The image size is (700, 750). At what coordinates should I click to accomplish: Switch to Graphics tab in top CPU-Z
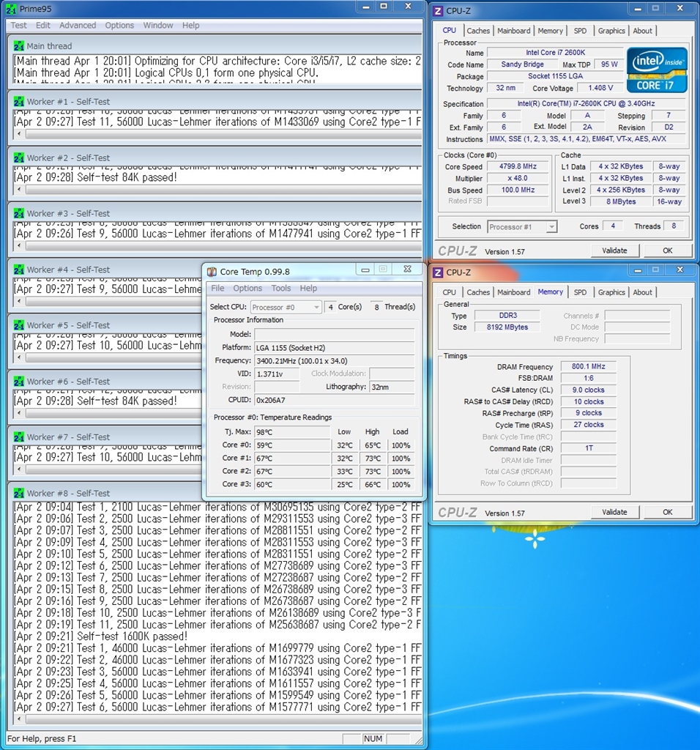pyautogui.click(x=611, y=31)
